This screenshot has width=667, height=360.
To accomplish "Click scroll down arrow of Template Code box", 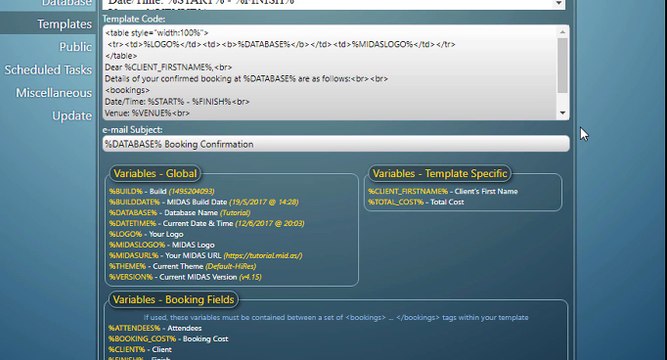I will coord(563,113).
